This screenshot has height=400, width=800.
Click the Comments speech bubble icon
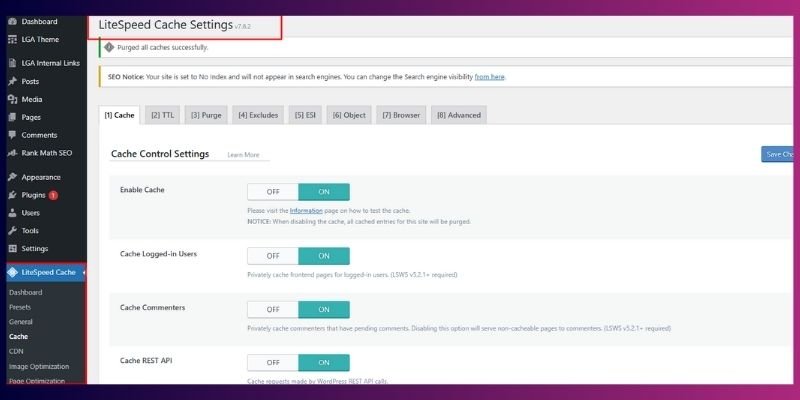pos(13,135)
